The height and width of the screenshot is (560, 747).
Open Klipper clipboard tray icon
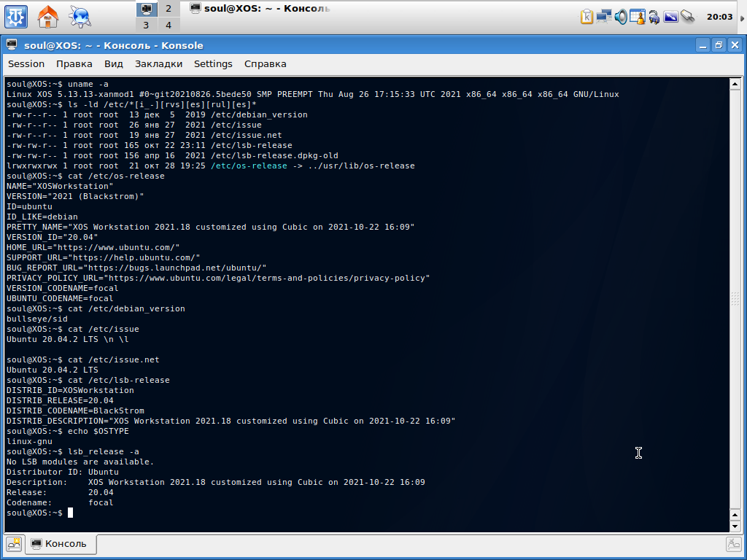587,17
